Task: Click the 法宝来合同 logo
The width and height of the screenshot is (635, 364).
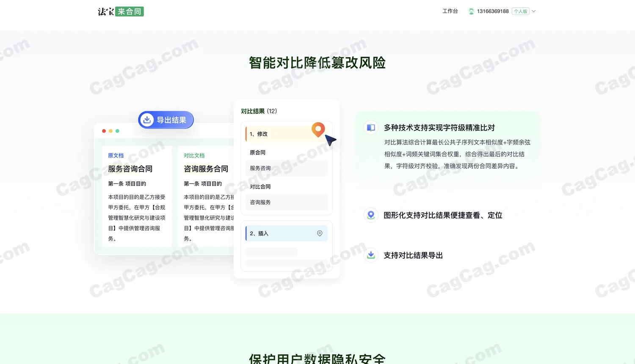Action: click(121, 11)
